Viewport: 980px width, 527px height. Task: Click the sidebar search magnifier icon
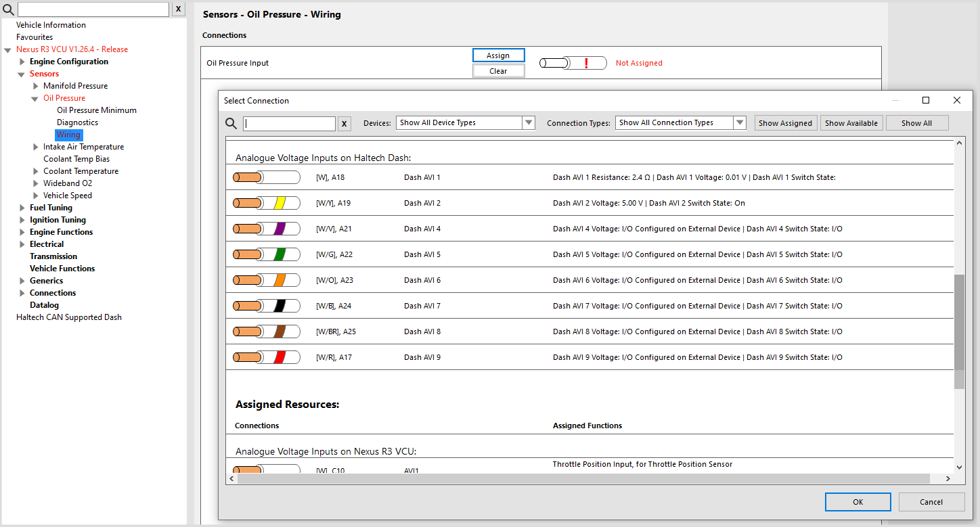tap(9, 9)
